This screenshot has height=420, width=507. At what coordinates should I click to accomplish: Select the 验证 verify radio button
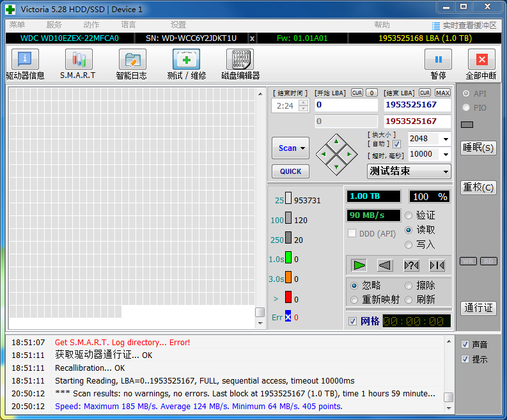[x=409, y=215]
